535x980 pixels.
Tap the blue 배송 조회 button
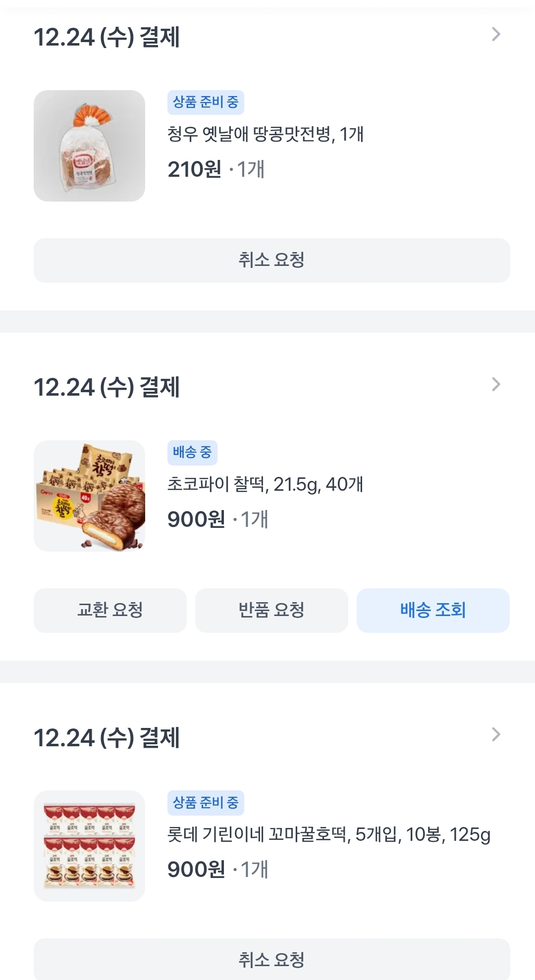pos(433,610)
